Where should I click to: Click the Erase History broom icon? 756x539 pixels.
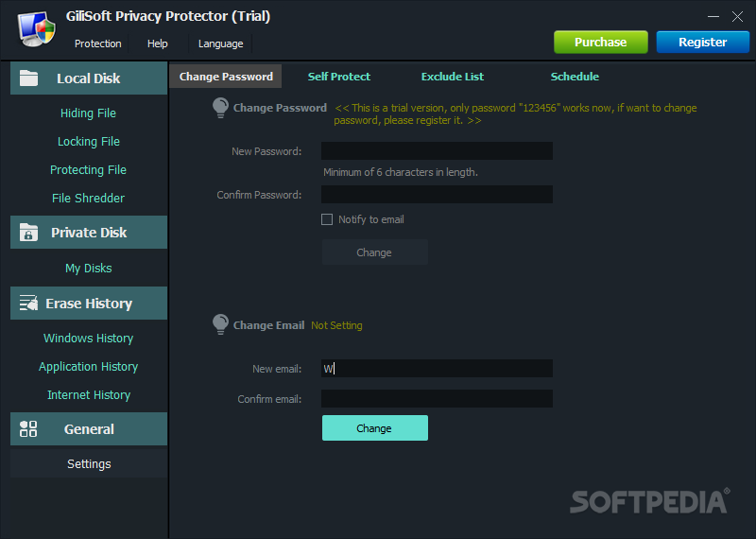28,303
